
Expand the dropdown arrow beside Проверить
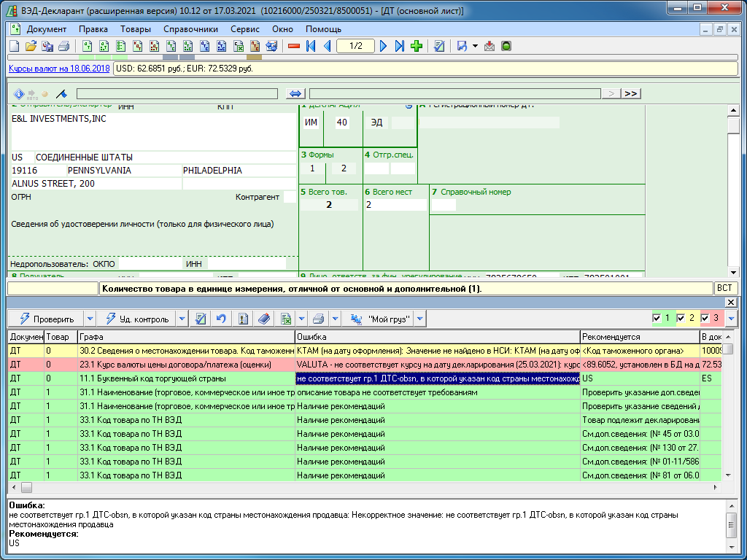click(x=90, y=319)
